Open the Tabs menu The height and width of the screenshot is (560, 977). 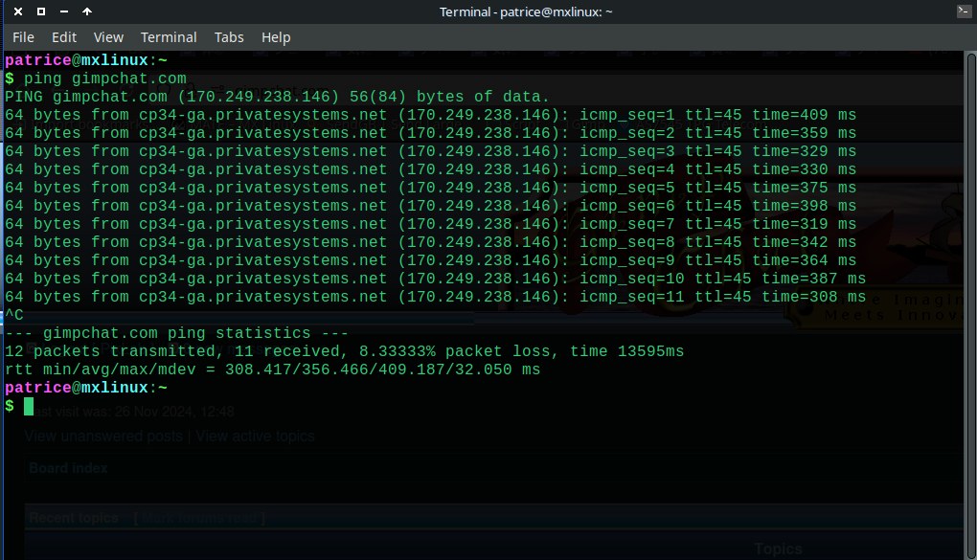[229, 37]
